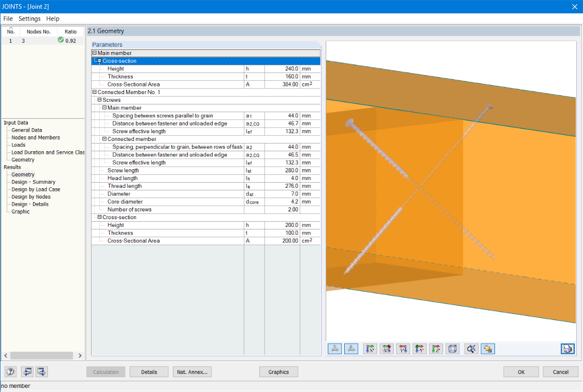Viewport: 583px width, 392px height.
Task: Open Design by Nodes results
Action: (31, 197)
